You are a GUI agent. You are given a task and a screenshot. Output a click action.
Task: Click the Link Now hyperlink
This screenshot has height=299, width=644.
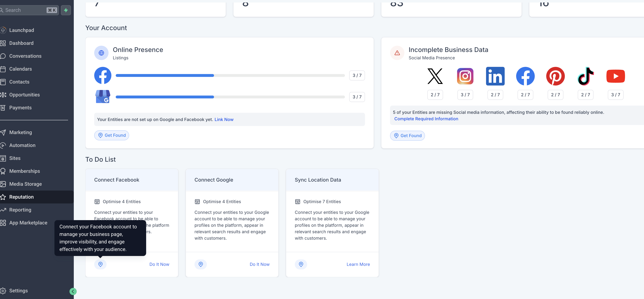coord(224,119)
